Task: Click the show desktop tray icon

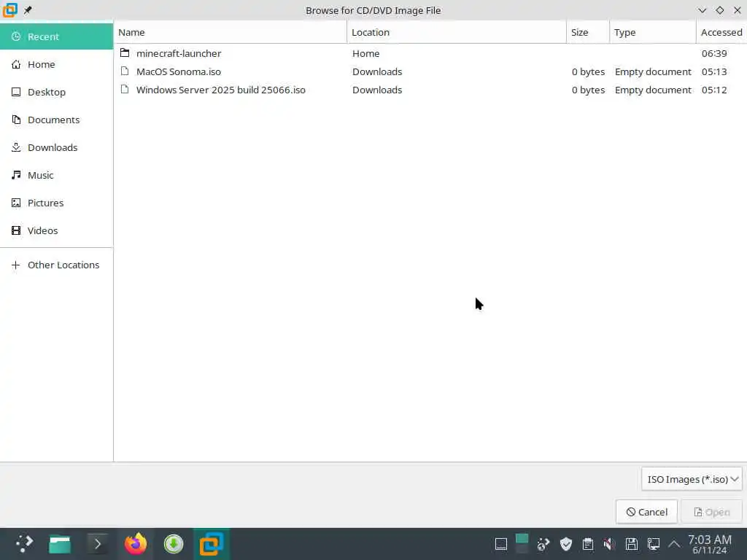Action: pyautogui.click(x=500, y=544)
